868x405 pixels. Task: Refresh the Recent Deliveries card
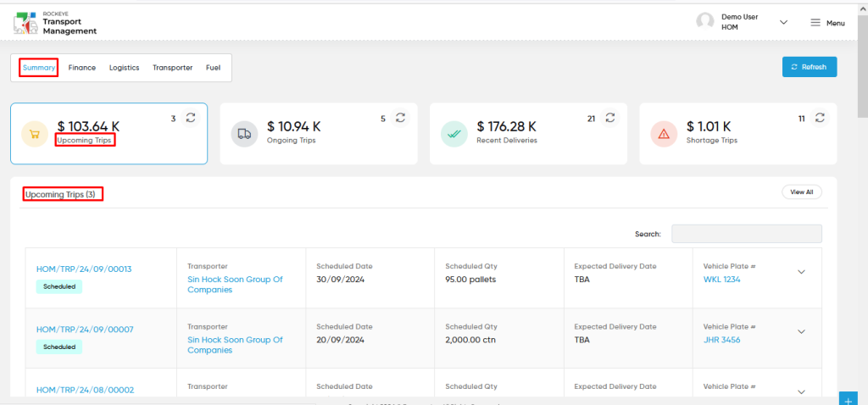pos(610,118)
